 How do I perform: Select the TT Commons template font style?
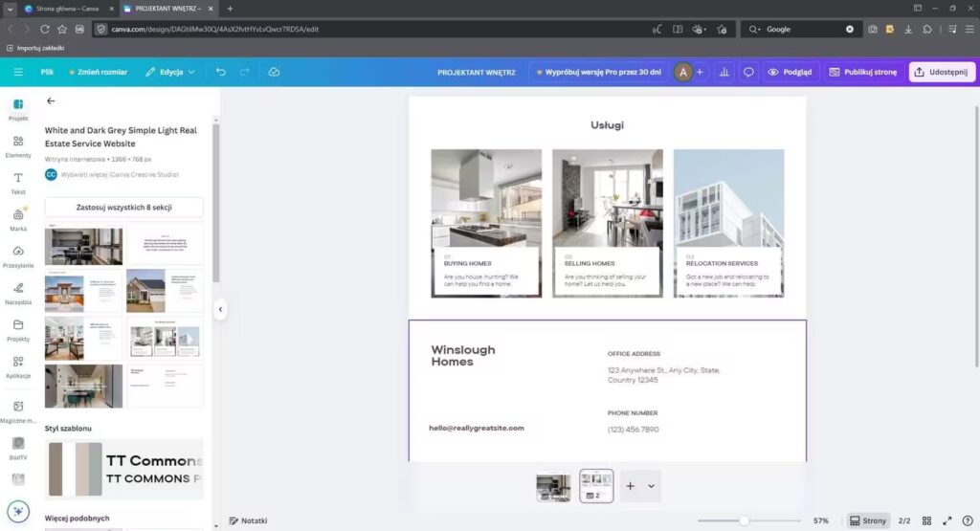pos(154,469)
